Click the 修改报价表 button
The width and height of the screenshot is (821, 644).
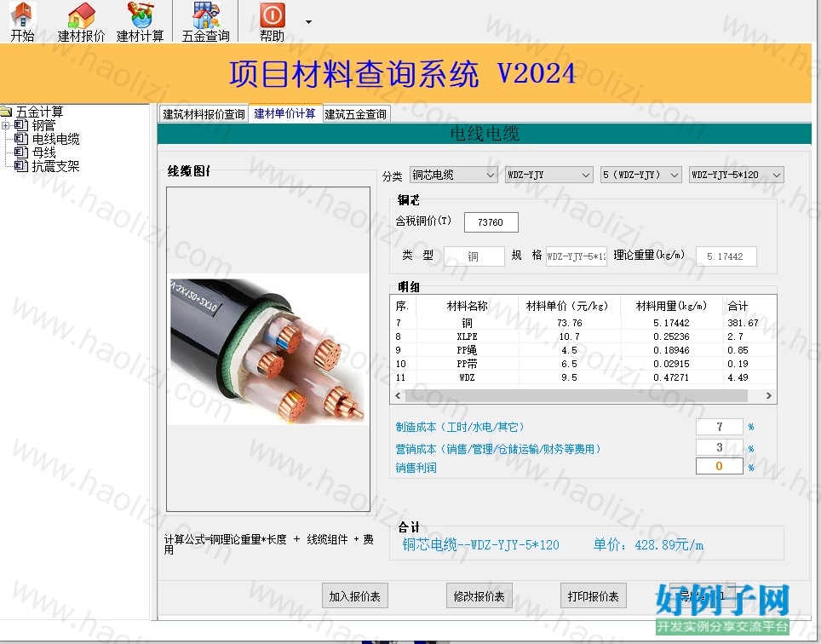coord(479,595)
